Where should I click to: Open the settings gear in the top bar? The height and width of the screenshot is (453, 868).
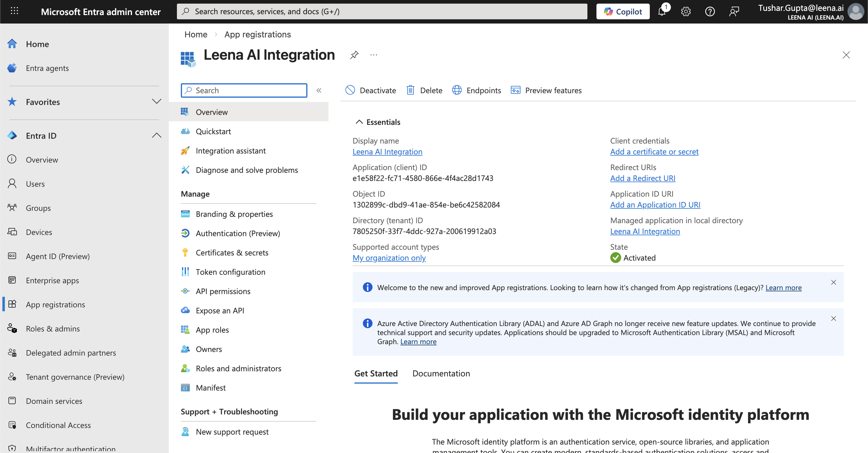point(686,11)
